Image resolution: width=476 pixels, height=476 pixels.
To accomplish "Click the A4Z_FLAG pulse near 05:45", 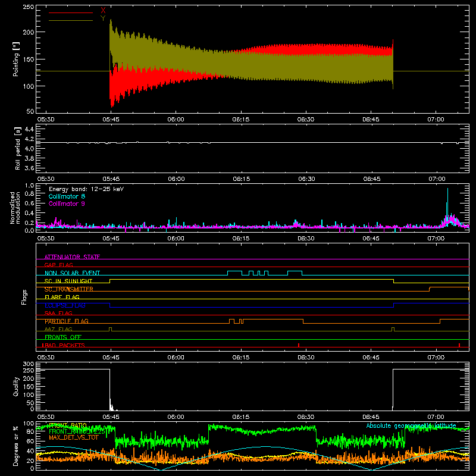I will pos(110,329).
